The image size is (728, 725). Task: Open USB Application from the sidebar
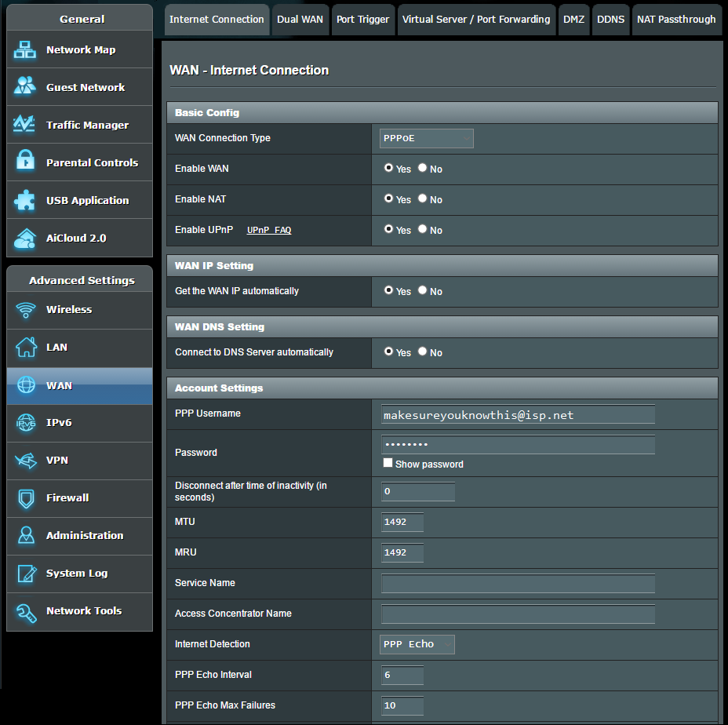point(79,200)
